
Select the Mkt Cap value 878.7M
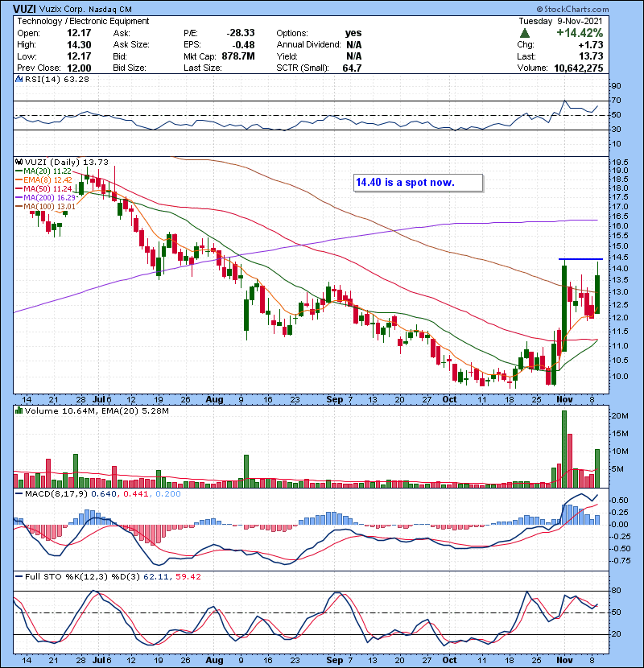(x=238, y=56)
